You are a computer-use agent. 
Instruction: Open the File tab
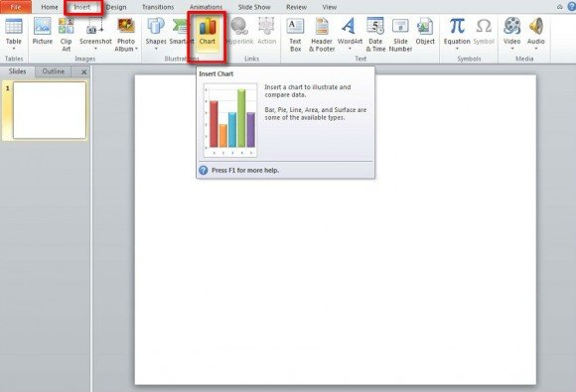point(16,7)
